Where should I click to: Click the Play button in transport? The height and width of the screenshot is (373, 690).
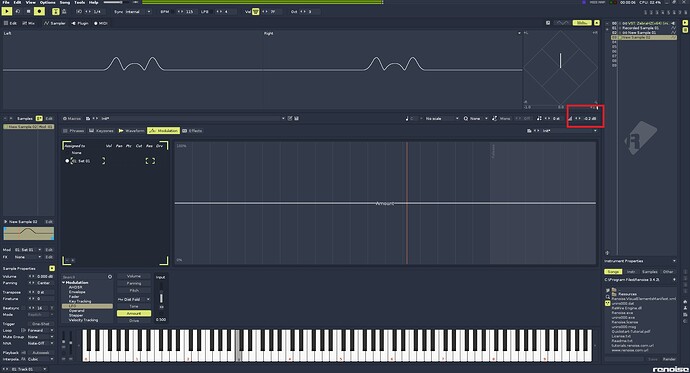[7, 11]
